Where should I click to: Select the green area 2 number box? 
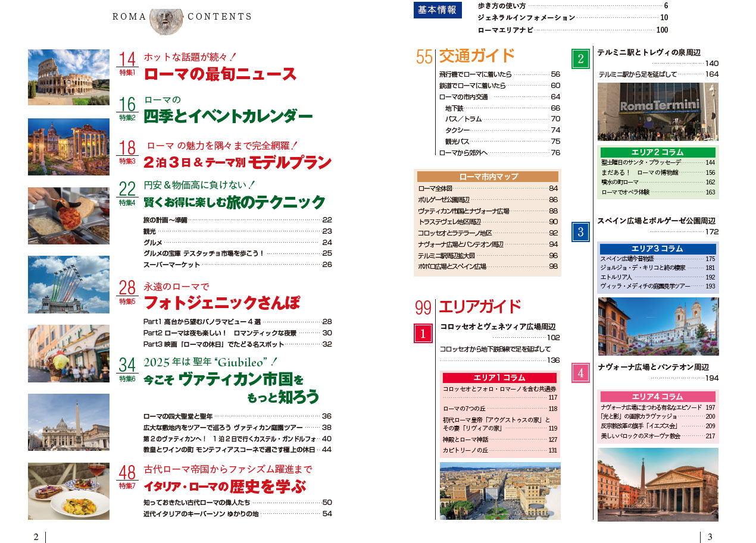580,59
